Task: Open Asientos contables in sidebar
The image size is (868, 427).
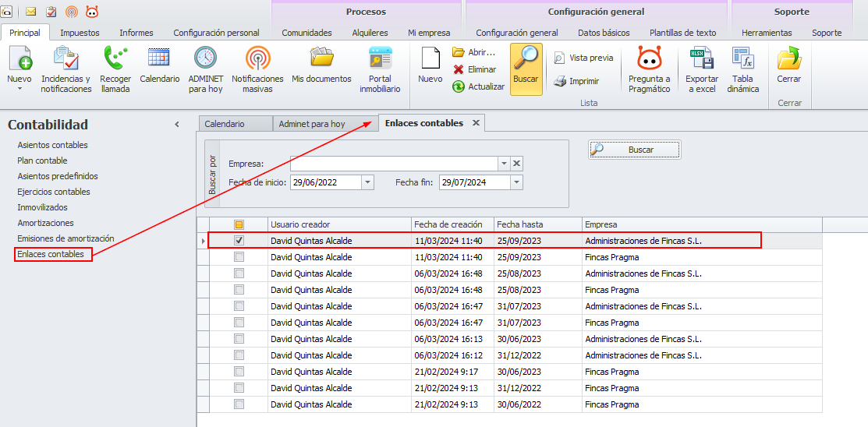Action: 52,145
